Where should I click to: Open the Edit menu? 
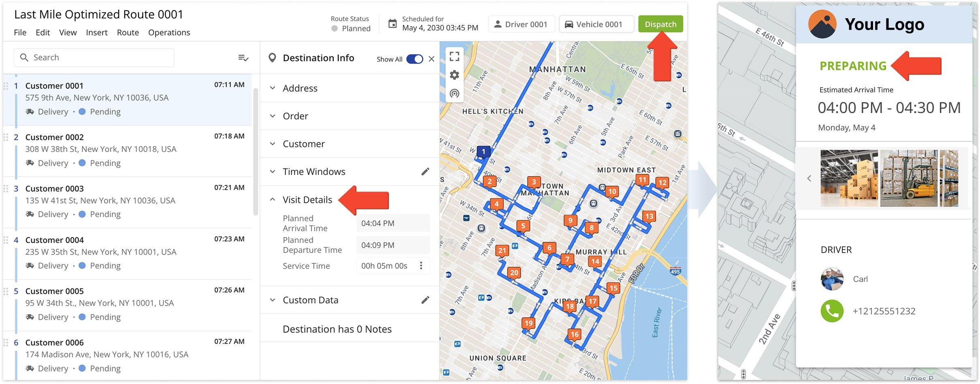(43, 32)
